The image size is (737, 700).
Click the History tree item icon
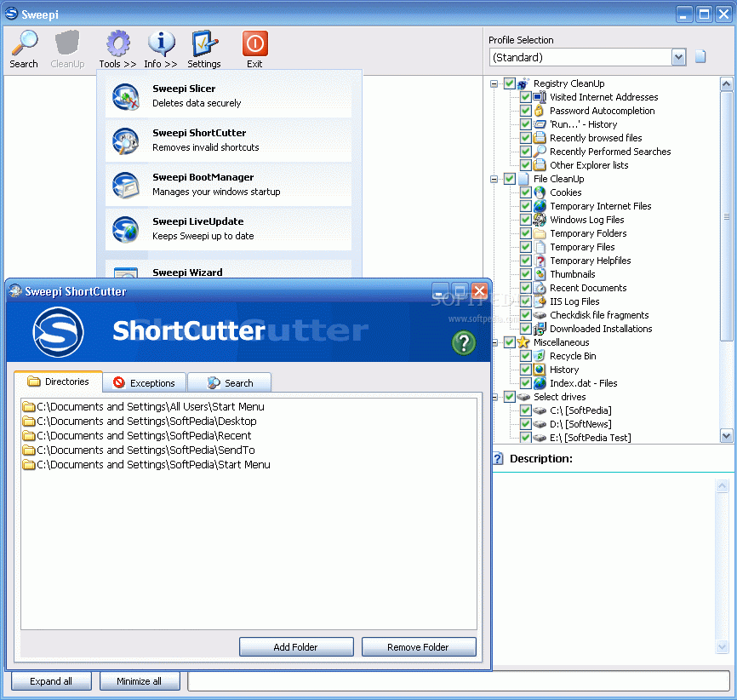(540, 370)
